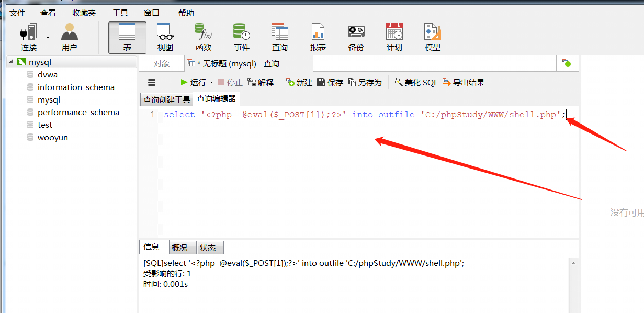Click the 解释 (Explain) button

[x=261, y=82]
